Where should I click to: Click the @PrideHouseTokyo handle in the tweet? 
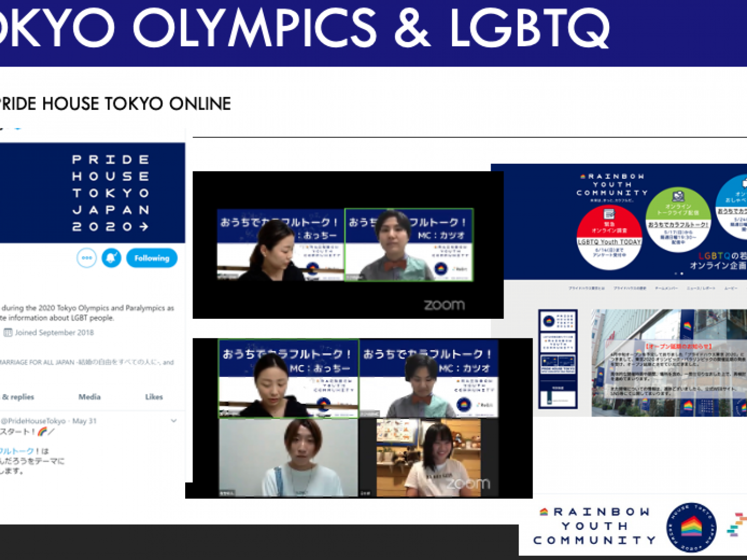coord(33,421)
